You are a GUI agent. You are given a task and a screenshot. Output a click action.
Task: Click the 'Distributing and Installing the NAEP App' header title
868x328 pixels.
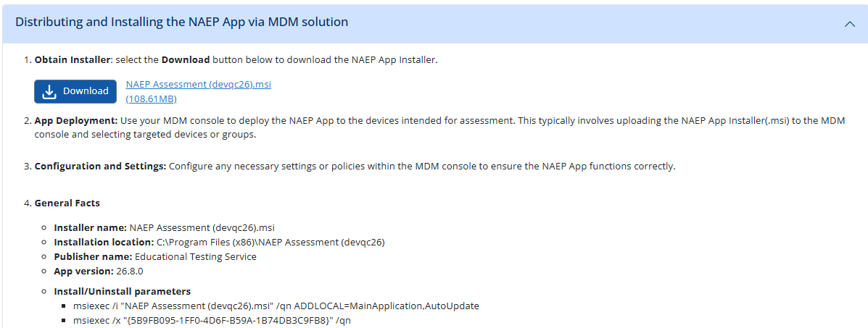(181, 22)
